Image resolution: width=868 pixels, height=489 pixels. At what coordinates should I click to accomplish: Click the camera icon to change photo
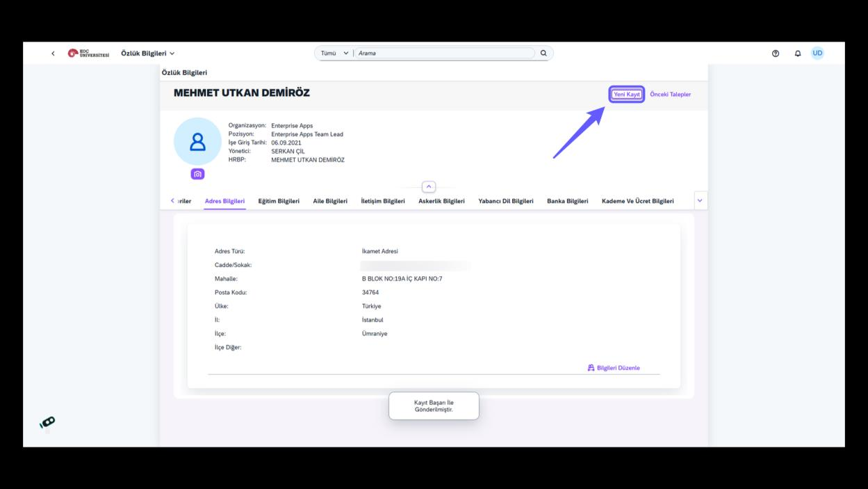point(198,175)
